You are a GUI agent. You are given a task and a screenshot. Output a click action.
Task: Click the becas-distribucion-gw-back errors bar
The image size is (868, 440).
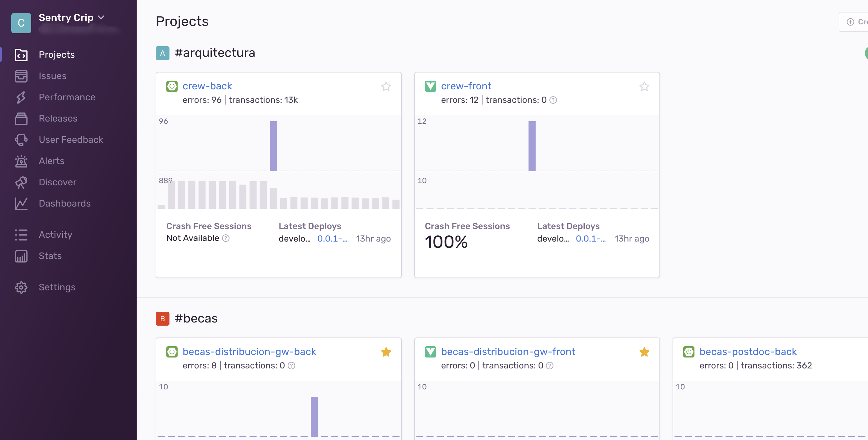tap(314, 417)
